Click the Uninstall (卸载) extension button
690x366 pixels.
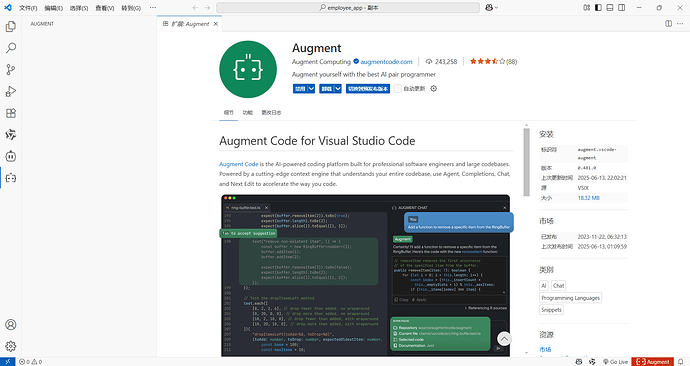pos(327,88)
